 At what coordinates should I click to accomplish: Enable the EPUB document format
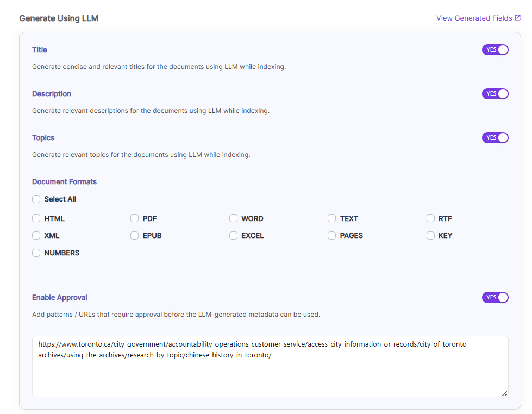click(x=135, y=235)
